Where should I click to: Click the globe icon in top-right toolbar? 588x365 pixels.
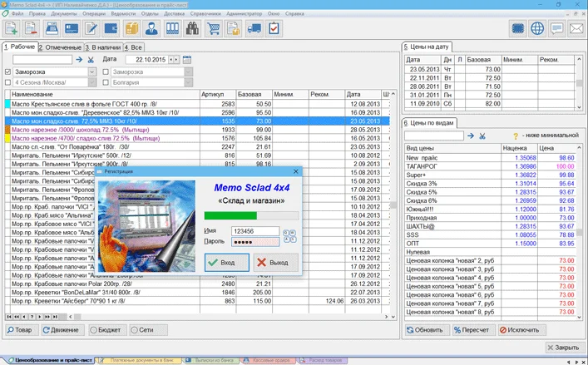(537, 28)
